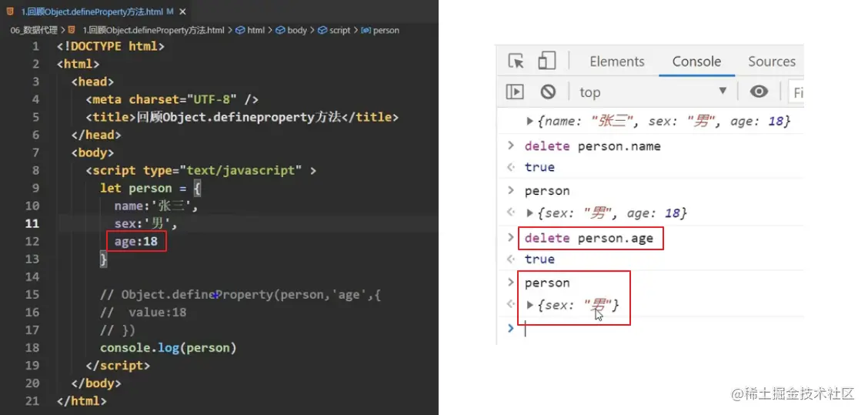The height and width of the screenshot is (415, 868).
Task: Click the <!DOCTYPE html> line
Action: (111, 46)
